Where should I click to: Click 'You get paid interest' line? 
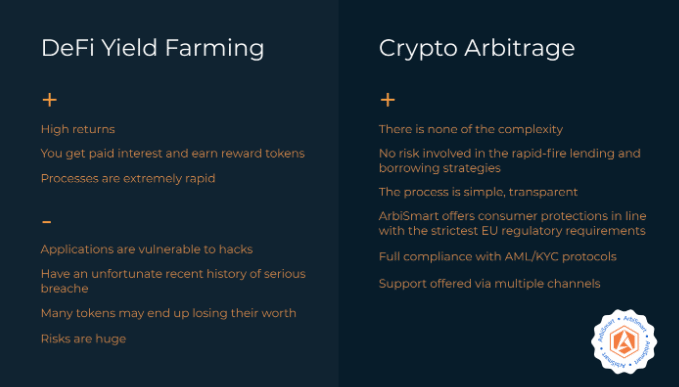[x=173, y=154]
